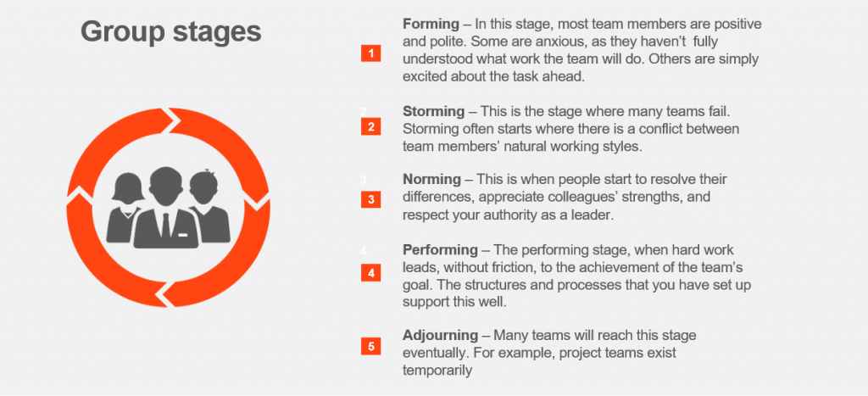Click the bold Storming heading
This screenshot has width=868, height=396.
(x=433, y=111)
